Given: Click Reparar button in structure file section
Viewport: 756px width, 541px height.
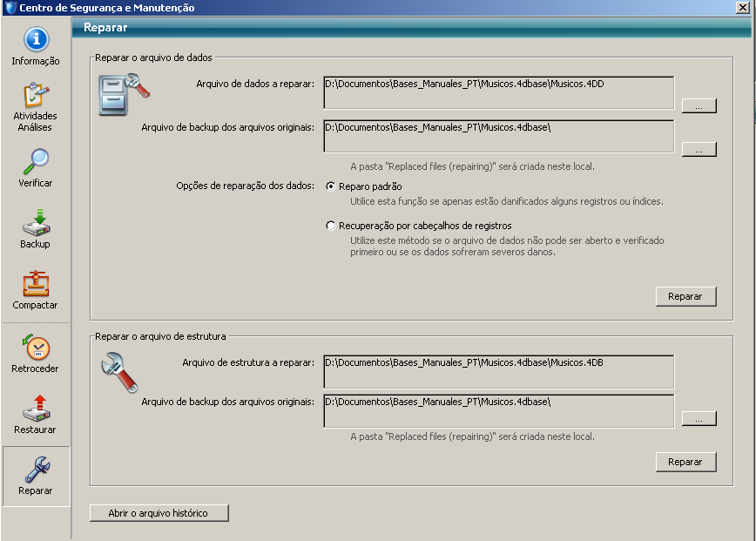Looking at the screenshot, I should [x=685, y=462].
